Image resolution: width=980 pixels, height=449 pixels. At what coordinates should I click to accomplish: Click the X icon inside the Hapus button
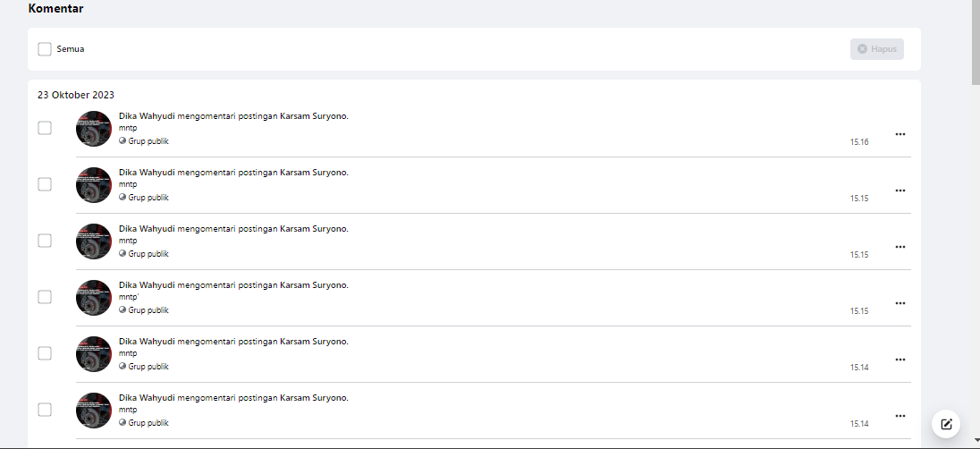click(x=863, y=49)
